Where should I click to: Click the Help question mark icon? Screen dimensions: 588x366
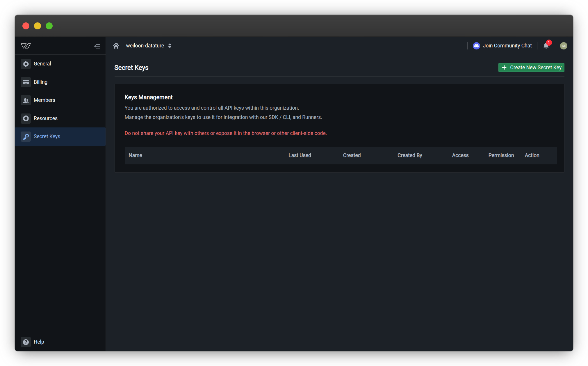coord(26,342)
